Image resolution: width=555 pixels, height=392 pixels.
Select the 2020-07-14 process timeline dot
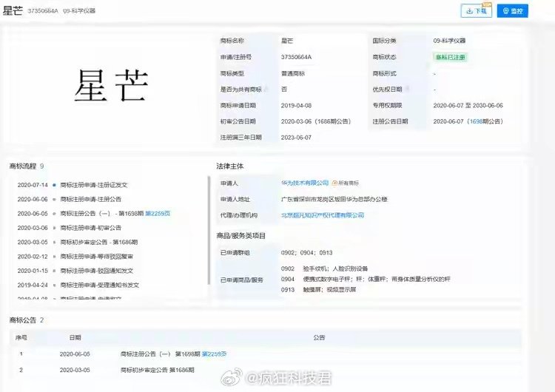click(x=54, y=185)
